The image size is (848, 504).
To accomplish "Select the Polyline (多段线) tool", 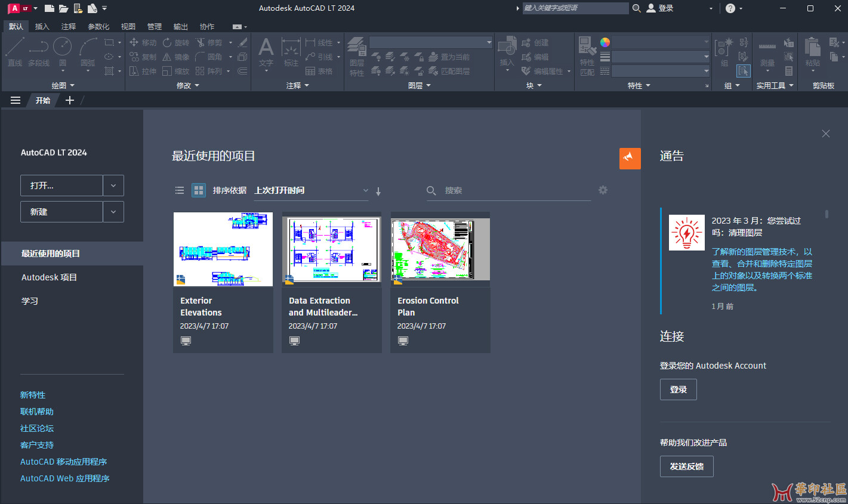I will 39,52.
